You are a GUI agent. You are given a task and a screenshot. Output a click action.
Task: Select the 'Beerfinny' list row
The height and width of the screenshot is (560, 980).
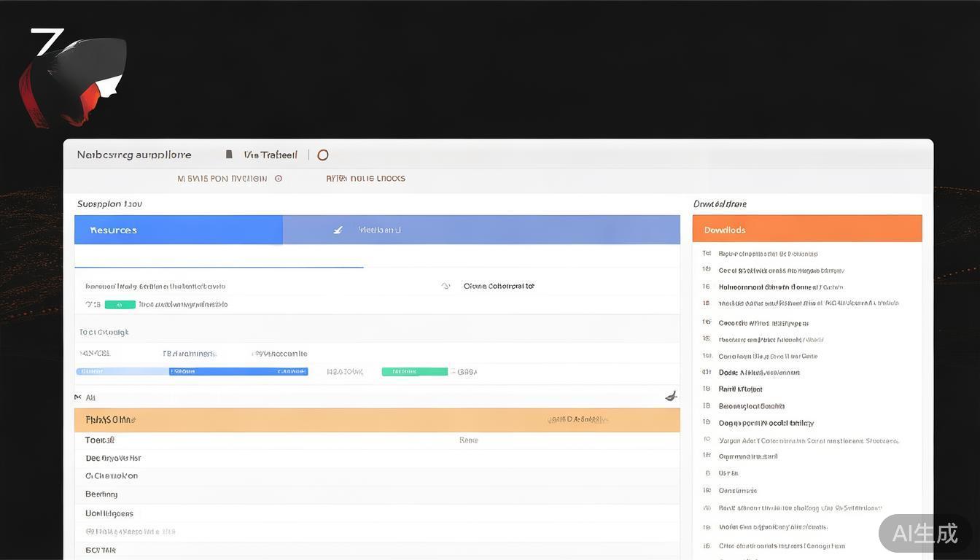pyautogui.click(x=101, y=494)
